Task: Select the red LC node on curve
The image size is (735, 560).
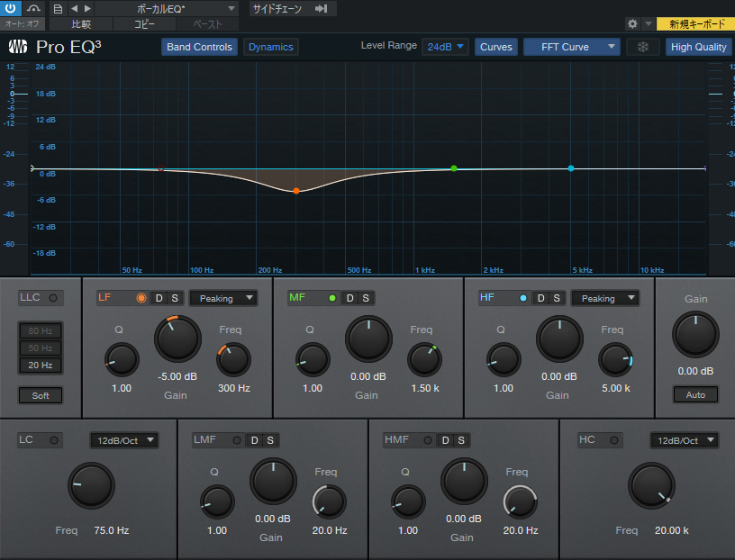Action: pyautogui.click(x=160, y=168)
